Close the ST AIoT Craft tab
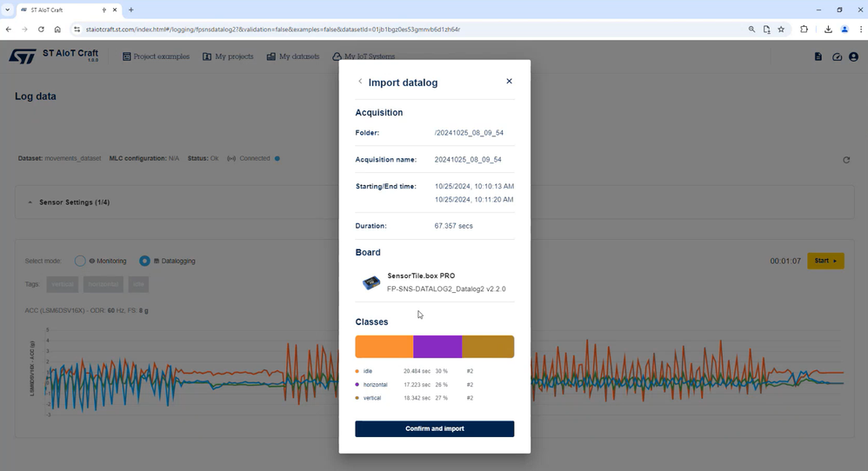868x471 pixels. click(115, 10)
